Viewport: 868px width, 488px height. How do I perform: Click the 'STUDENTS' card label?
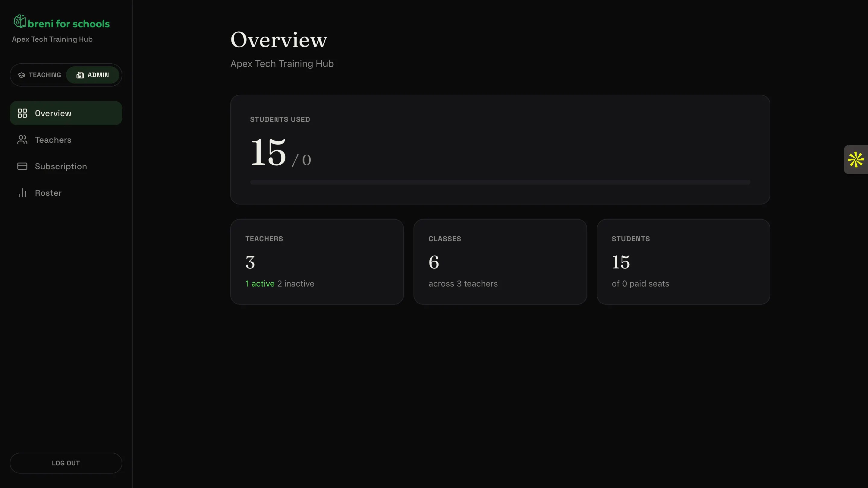point(631,239)
